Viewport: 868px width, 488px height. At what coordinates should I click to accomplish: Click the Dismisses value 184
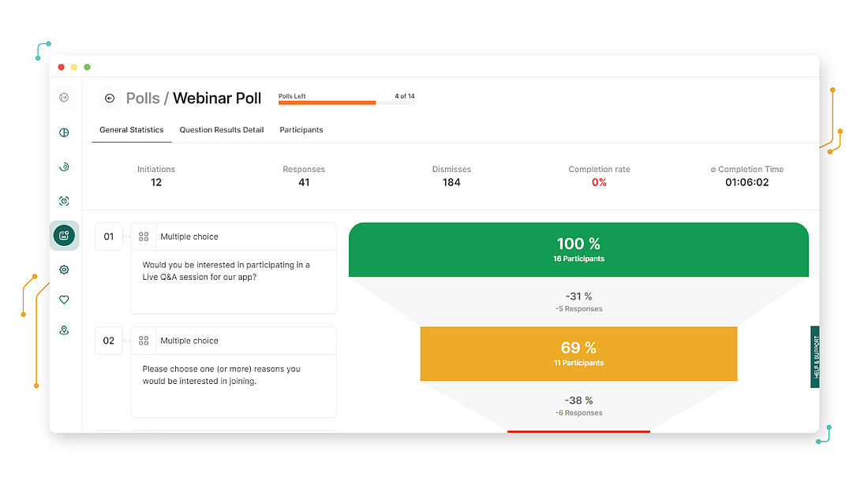pos(451,183)
